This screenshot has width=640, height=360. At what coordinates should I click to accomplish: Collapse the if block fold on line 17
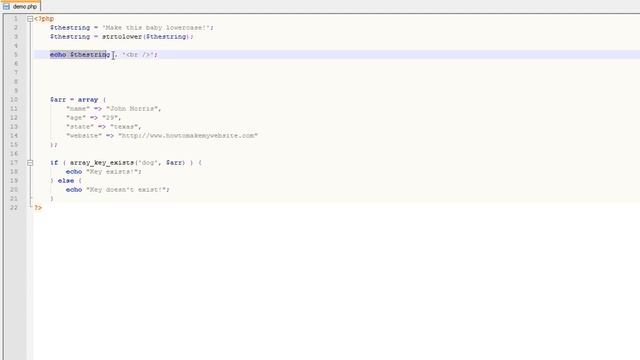pos(30,163)
